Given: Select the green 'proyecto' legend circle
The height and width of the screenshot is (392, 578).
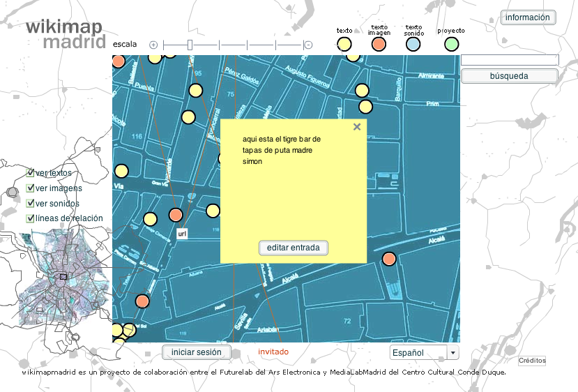Looking at the screenshot, I should pyautogui.click(x=451, y=44).
